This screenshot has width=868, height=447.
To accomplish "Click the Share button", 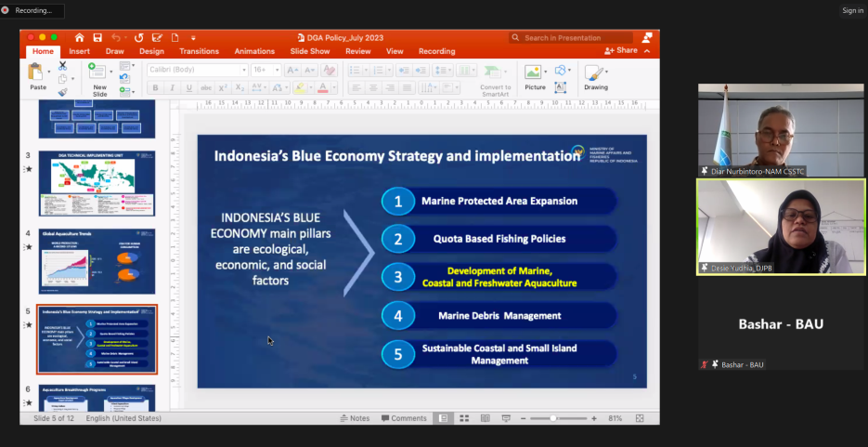I will tap(621, 50).
